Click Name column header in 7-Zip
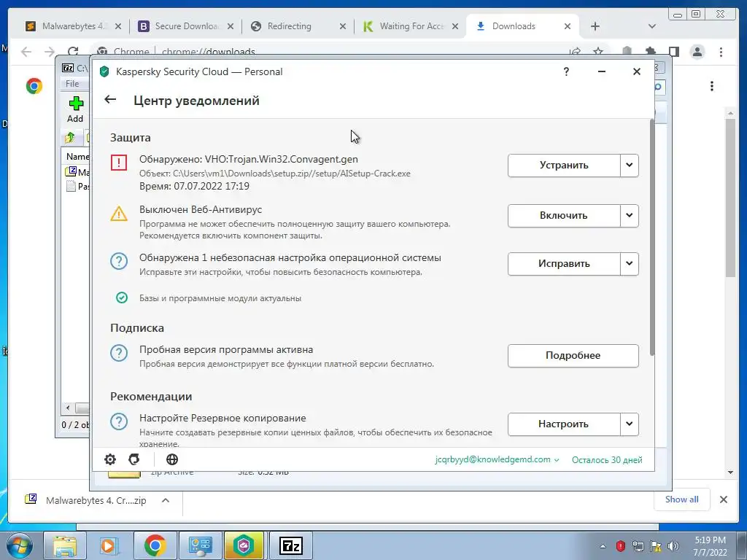Image resolution: width=747 pixels, height=560 pixels. [x=76, y=157]
